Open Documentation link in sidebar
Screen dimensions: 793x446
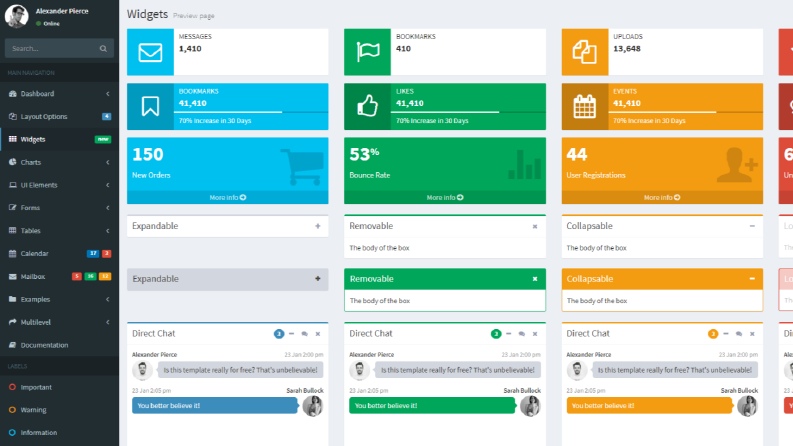(x=60, y=345)
